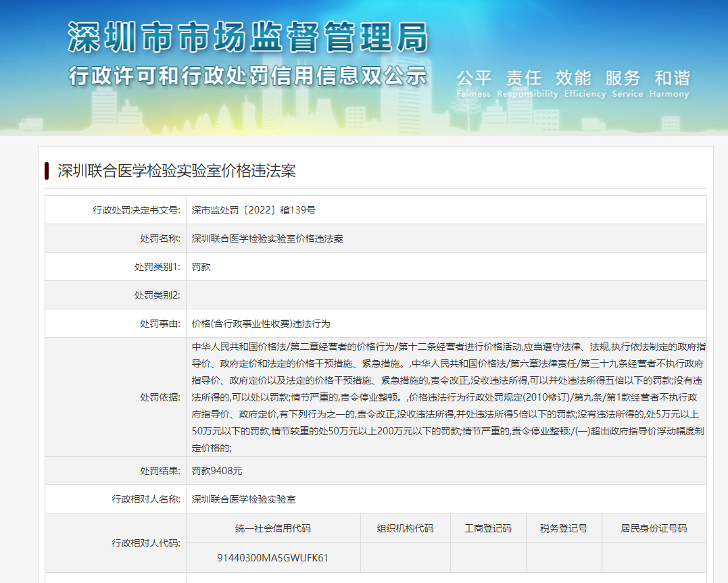
Task: Click the dark red bar beside the page heading
Action: [47, 170]
